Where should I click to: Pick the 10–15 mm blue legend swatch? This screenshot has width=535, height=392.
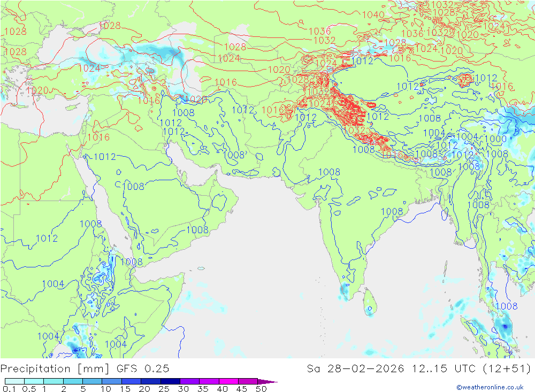[112, 381]
